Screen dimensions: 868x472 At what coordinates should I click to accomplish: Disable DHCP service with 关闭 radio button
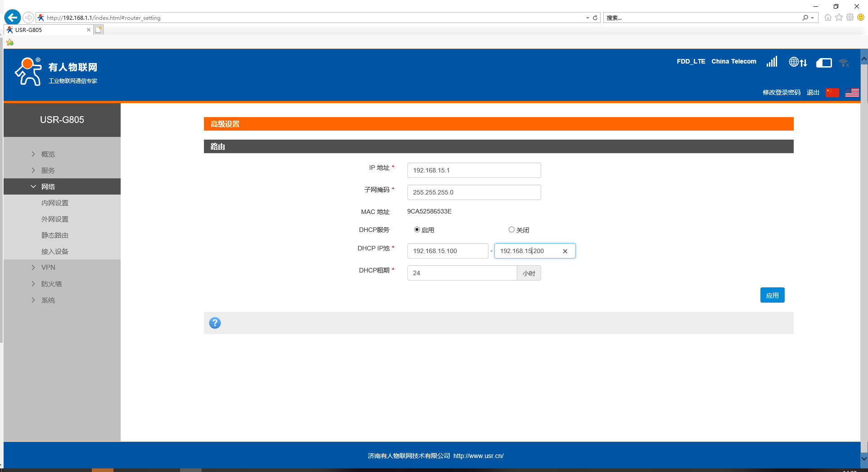pyautogui.click(x=511, y=230)
